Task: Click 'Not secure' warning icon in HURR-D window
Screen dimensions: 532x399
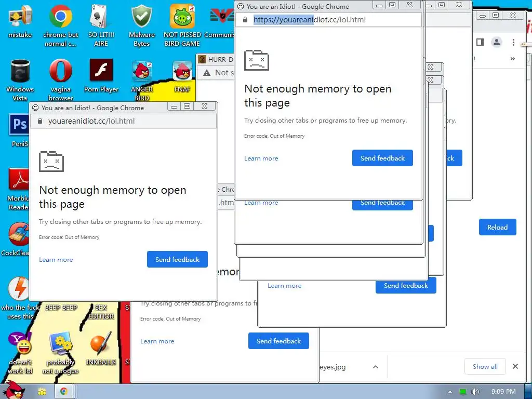Action: [207, 73]
